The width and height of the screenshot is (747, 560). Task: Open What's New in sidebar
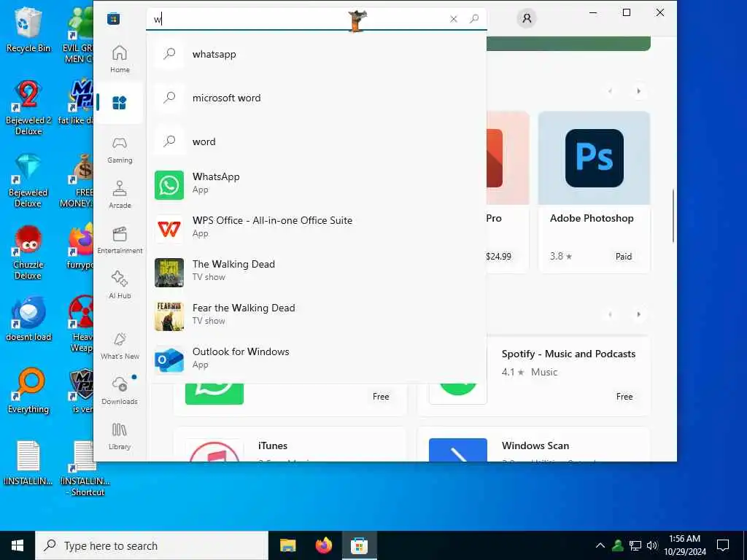120,346
